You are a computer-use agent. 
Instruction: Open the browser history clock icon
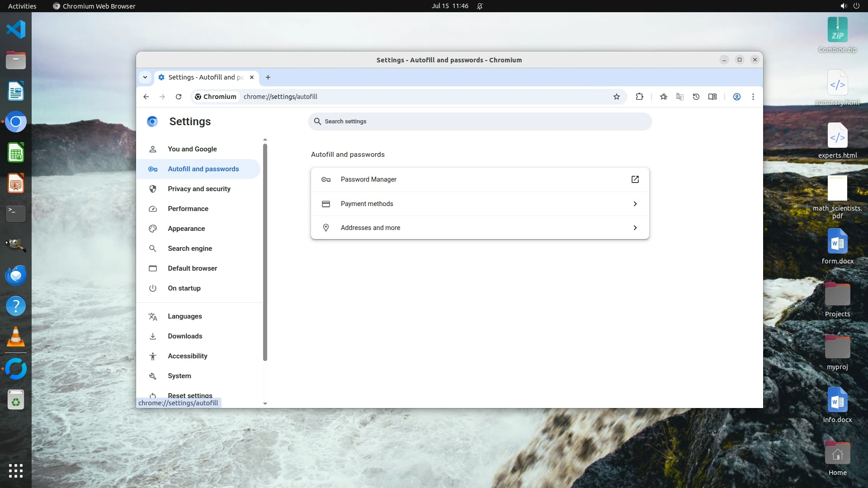pyautogui.click(x=696, y=97)
